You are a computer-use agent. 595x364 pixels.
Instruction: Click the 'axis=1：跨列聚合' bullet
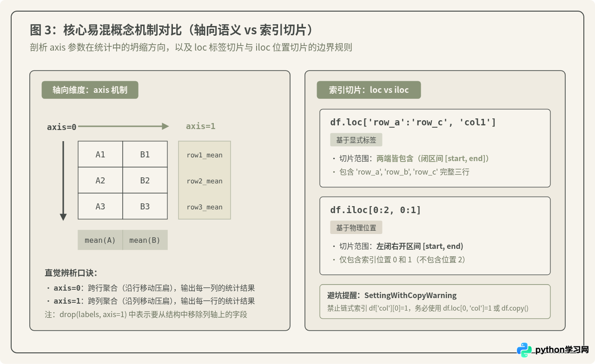click(150, 301)
